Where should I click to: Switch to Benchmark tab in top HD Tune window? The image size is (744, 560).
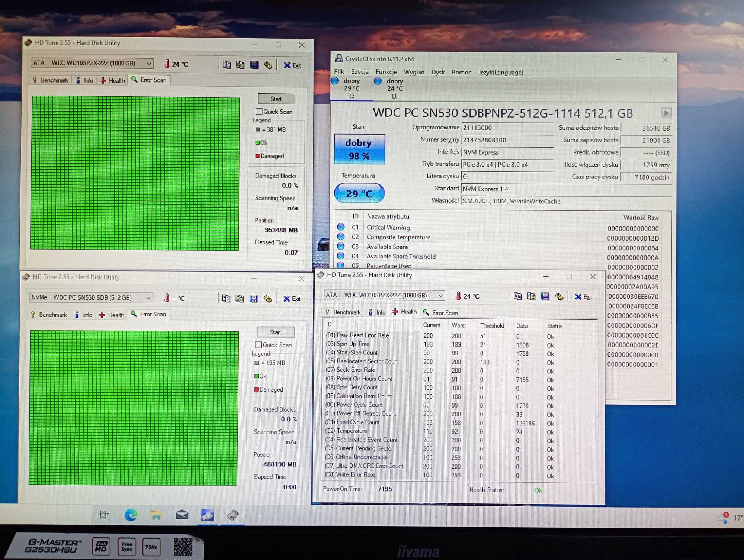(51, 80)
